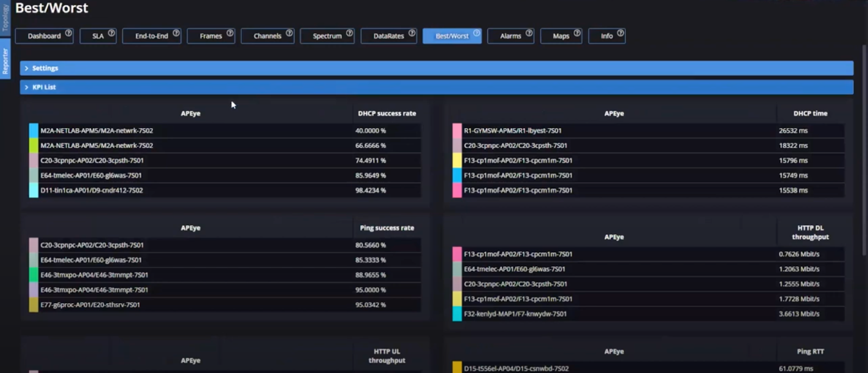Go to the Info tab
Image resolution: width=868 pixels, height=373 pixels.
pyautogui.click(x=606, y=36)
